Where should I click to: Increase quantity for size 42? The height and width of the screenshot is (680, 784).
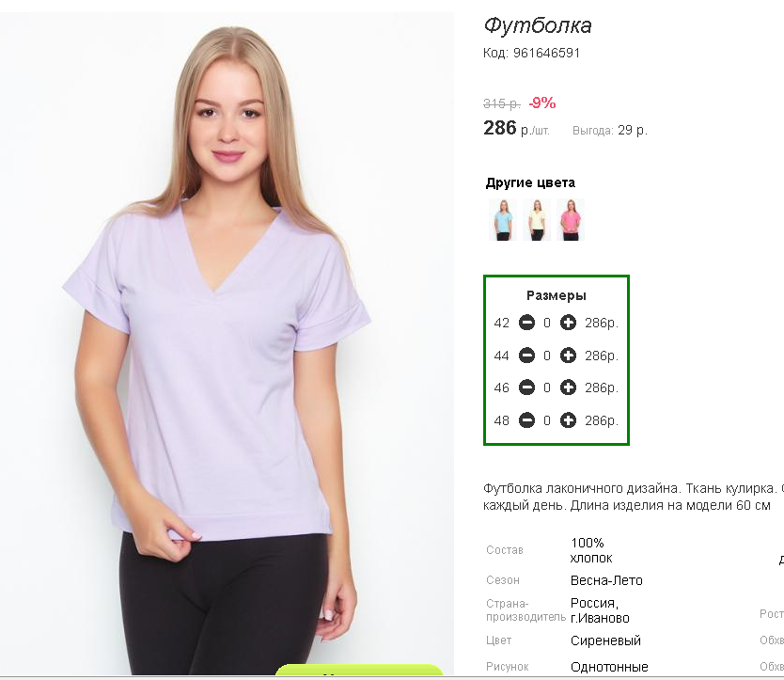click(568, 323)
